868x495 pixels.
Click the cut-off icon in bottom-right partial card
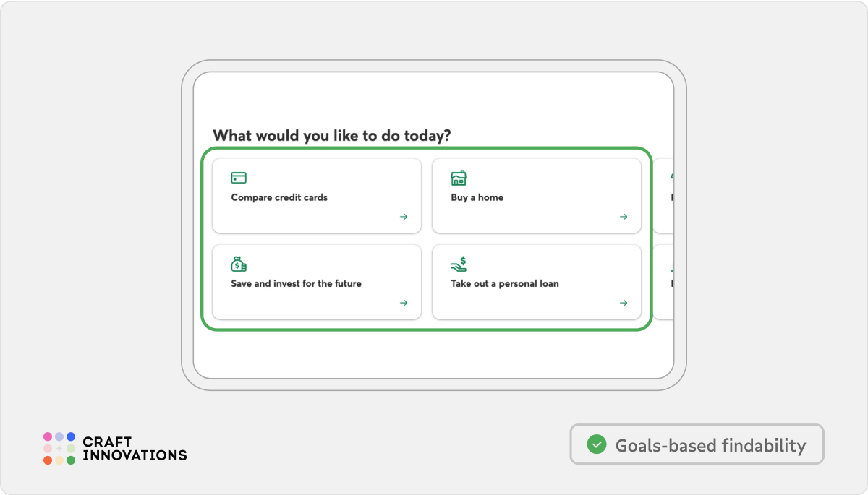pyautogui.click(x=672, y=266)
